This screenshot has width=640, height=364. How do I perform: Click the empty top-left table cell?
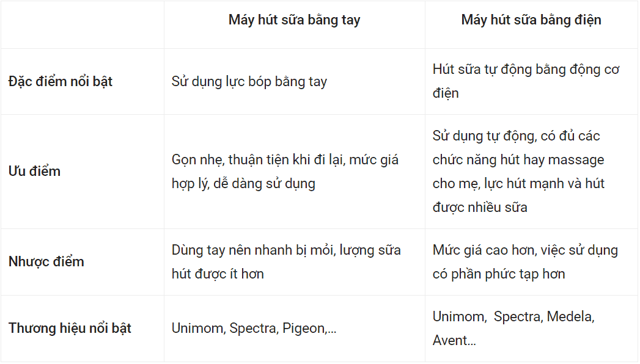click(x=83, y=24)
